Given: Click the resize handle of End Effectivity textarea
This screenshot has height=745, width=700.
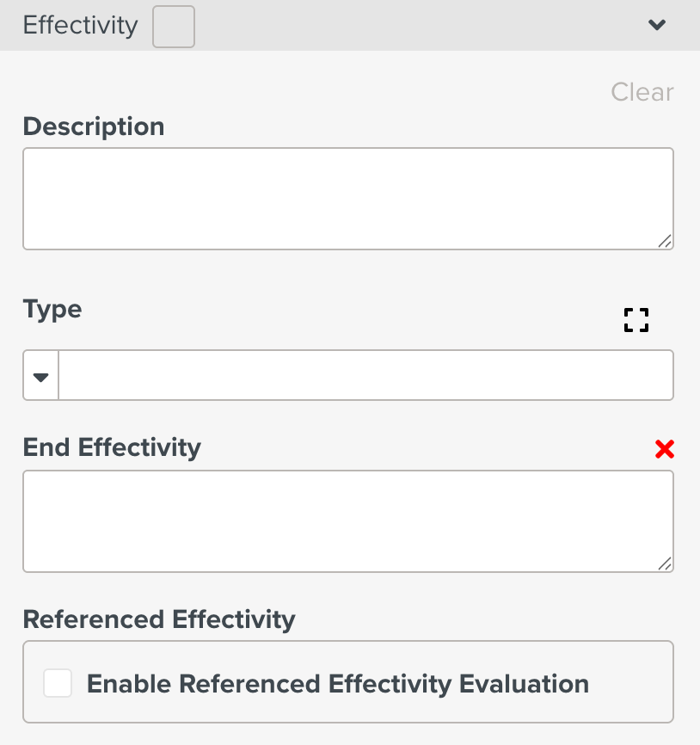Looking at the screenshot, I should click(x=666, y=563).
